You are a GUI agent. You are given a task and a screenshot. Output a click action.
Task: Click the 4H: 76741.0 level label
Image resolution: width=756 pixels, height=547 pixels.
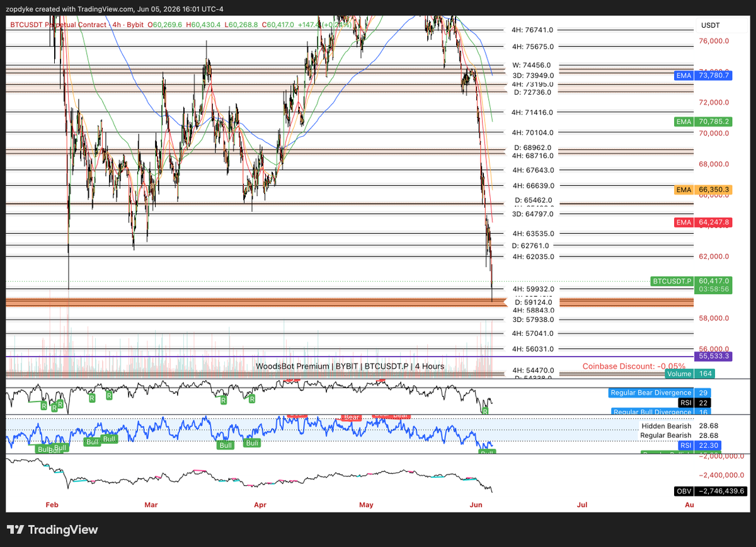pos(533,30)
